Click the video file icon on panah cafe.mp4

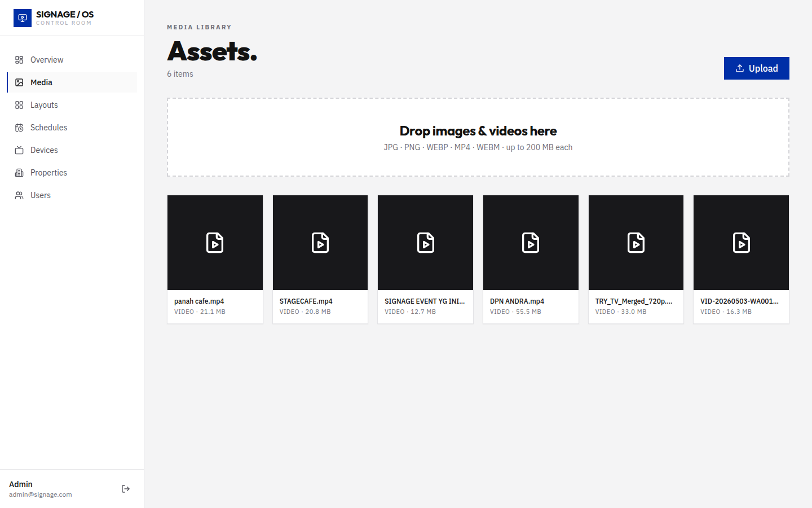point(215,243)
